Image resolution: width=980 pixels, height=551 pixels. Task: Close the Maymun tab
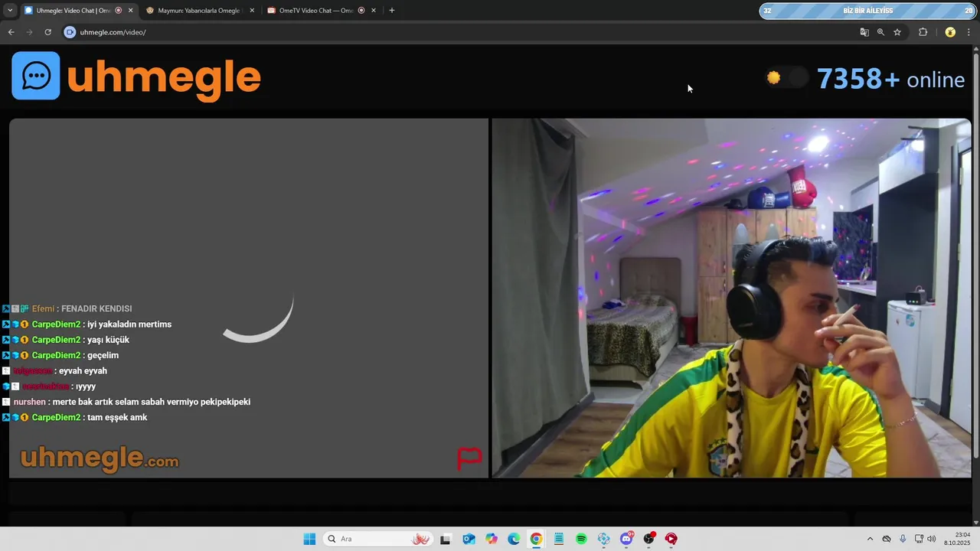[252, 11]
